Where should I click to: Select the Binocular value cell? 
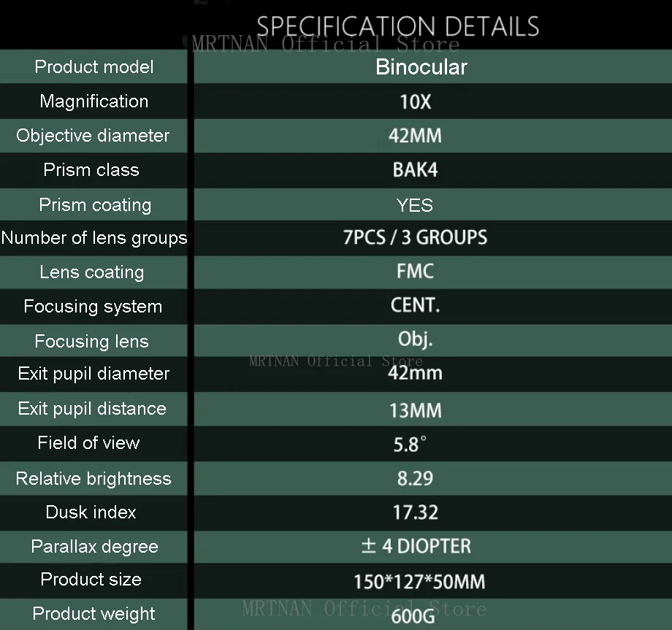pos(421,67)
